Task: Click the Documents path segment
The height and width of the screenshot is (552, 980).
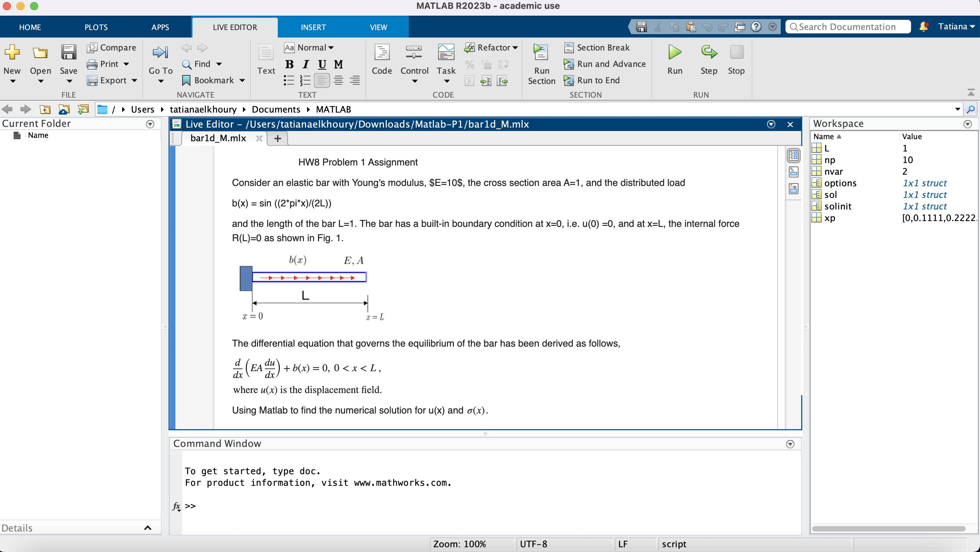Action: point(276,110)
